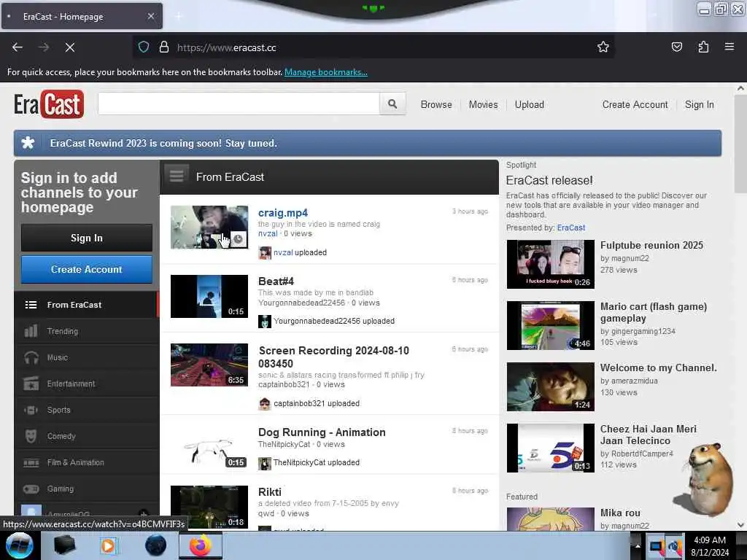
Task: Click the From EraCast header menu icon
Action: [x=177, y=176]
